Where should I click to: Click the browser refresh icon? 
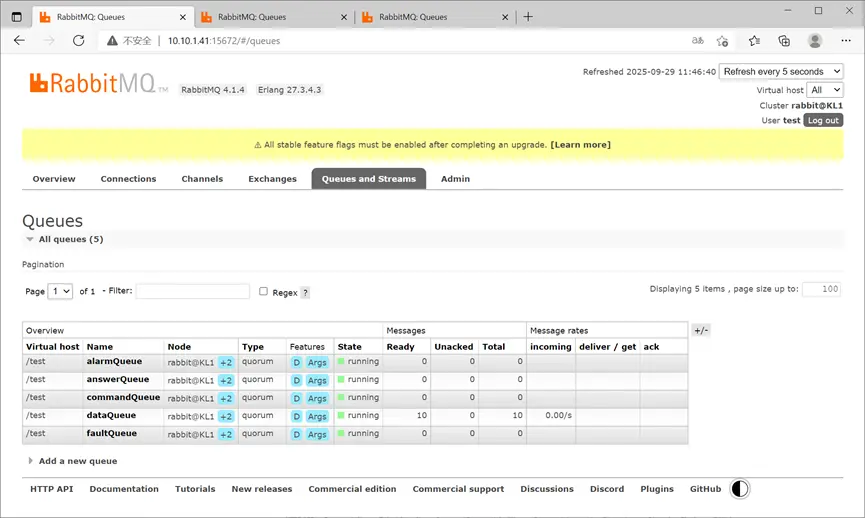[79, 41]
